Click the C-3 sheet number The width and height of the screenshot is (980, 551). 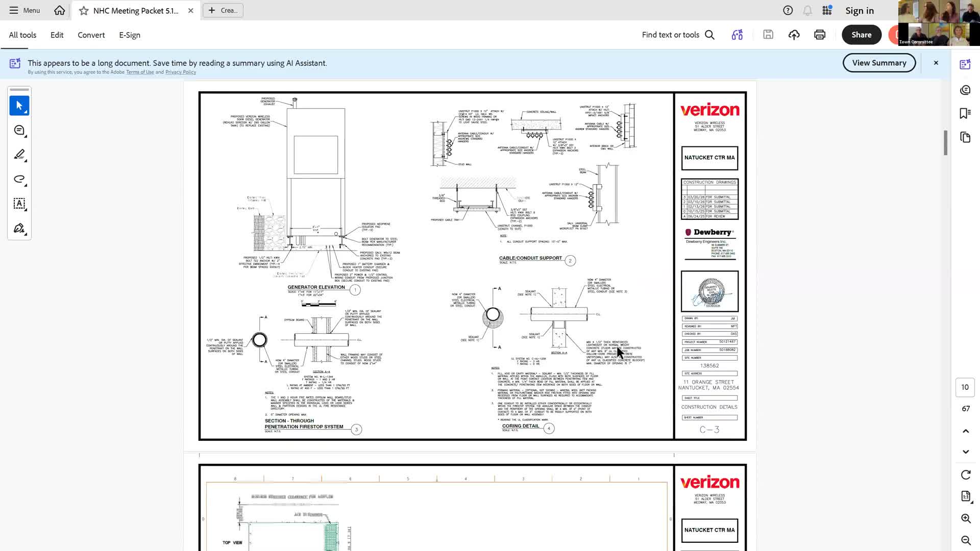point(709,430)
